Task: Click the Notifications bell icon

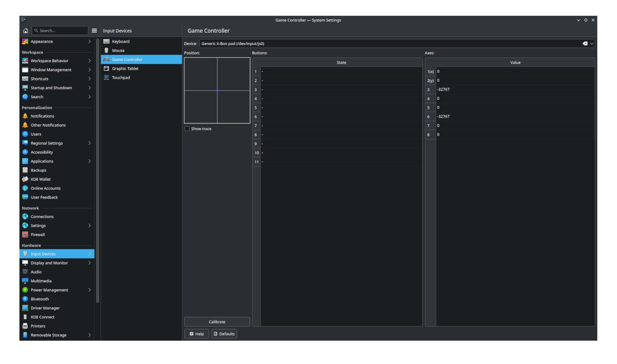Action: (25, 116)
